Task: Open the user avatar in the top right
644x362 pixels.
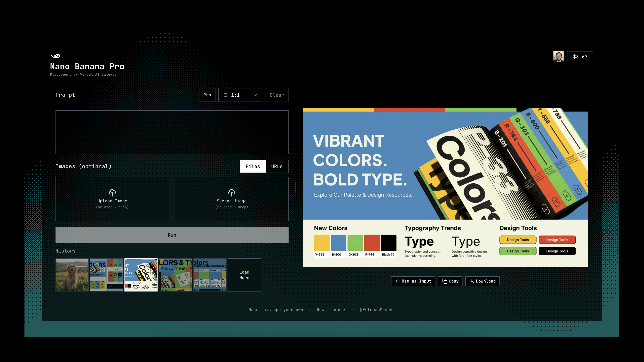Action: 559,57
